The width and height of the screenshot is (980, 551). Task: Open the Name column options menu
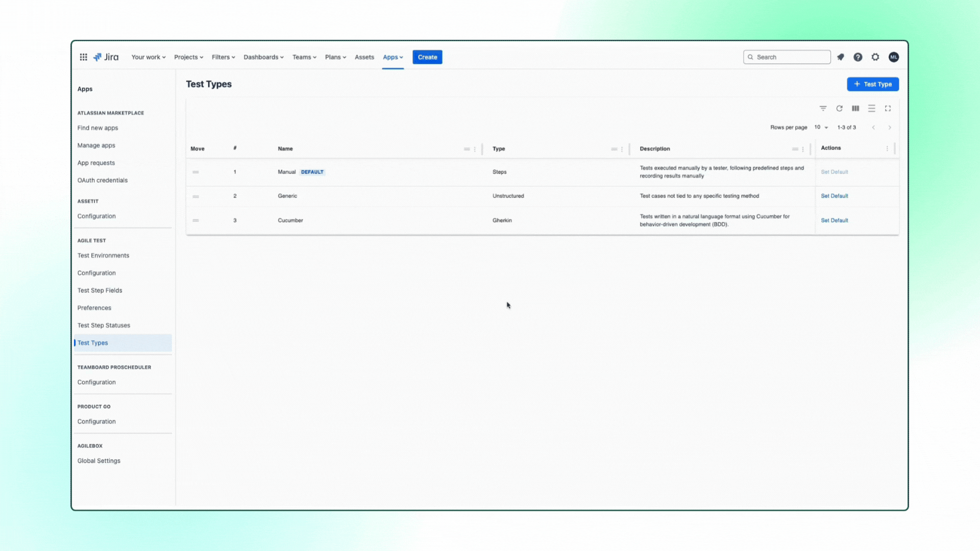tap(475, 149)
